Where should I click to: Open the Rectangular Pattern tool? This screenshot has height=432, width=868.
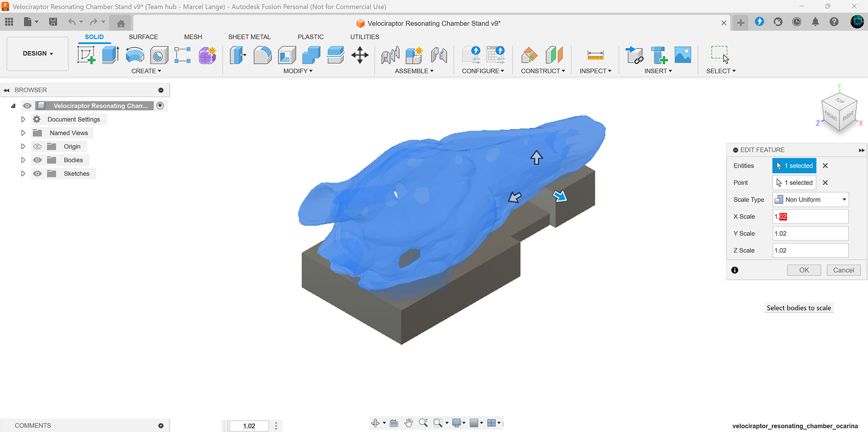click(183, 55)
